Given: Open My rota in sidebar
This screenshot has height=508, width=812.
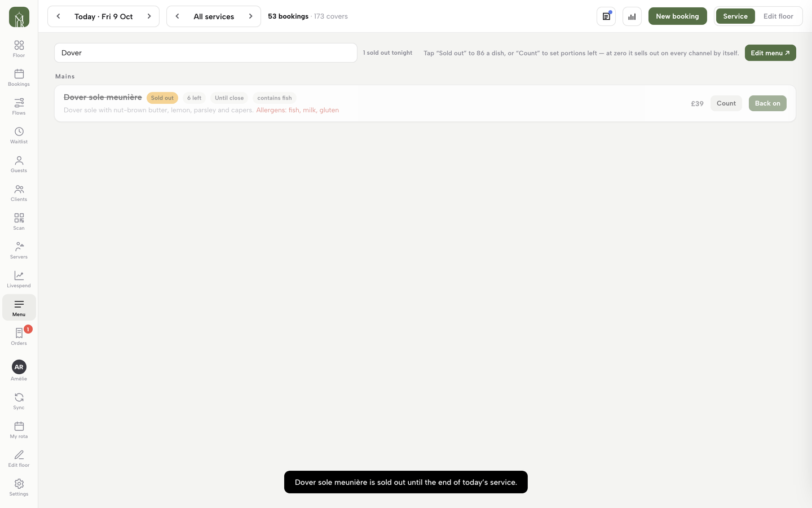Looking at the screenshot, I should click(x=19, y=430).
